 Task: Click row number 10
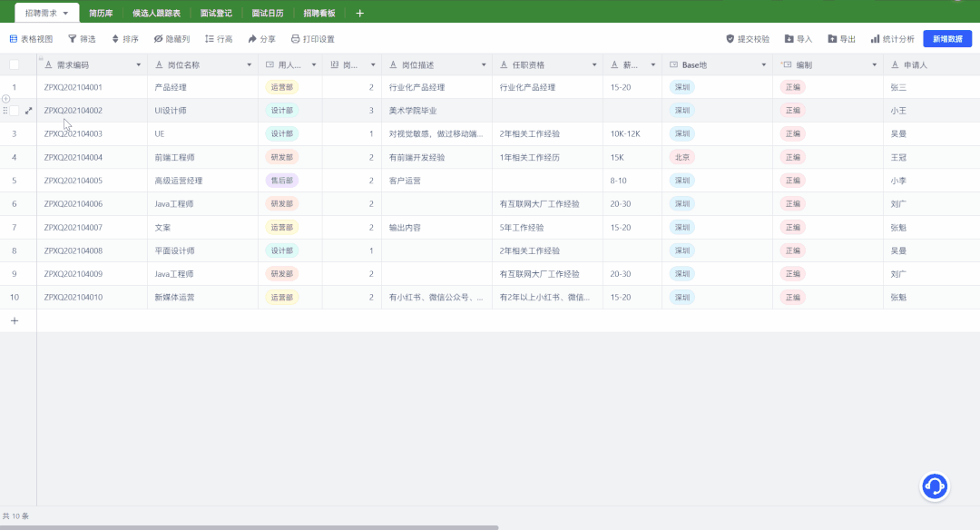15,298
